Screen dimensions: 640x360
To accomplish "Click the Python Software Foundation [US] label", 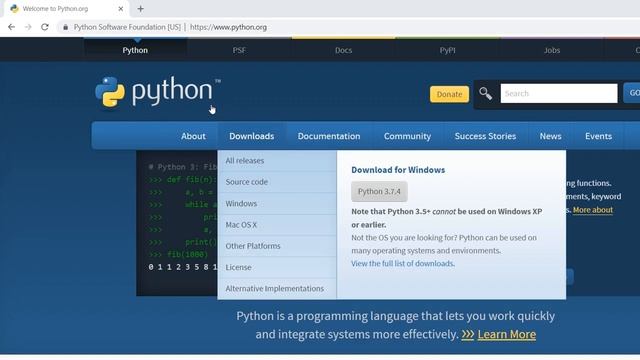I will 127,27.
